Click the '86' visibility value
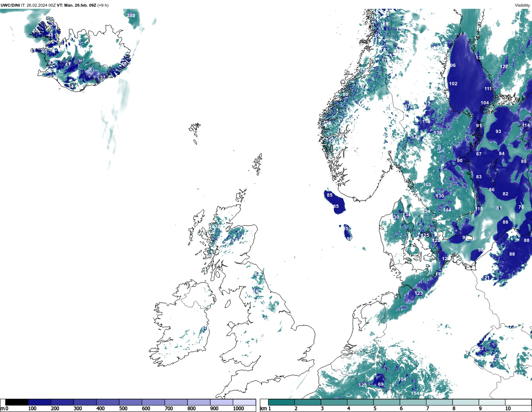 coord(492,190)
